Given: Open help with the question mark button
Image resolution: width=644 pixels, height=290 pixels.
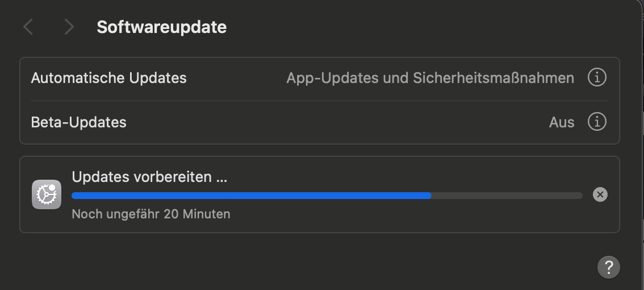Looking at the screenshot, I should (608, 266).
